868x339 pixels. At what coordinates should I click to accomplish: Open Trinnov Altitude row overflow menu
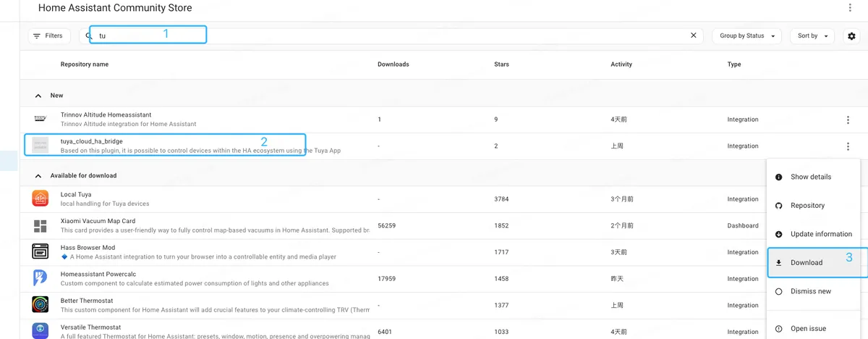tap(848, 120)
